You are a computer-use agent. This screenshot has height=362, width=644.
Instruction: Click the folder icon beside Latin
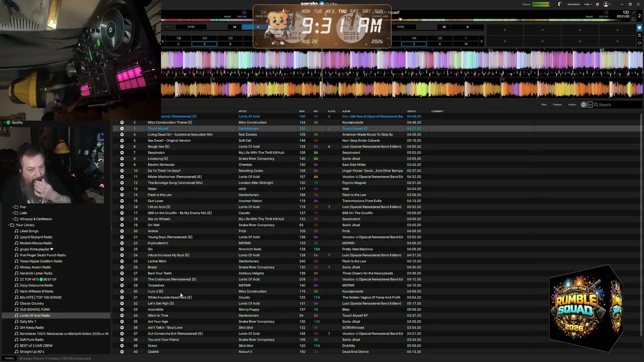click(16, 213)
